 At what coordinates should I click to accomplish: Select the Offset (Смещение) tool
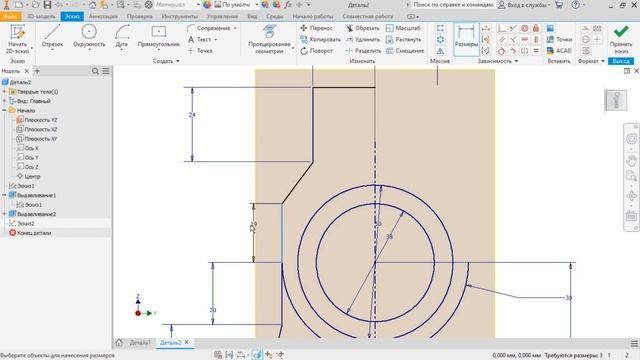coord(405,51)
